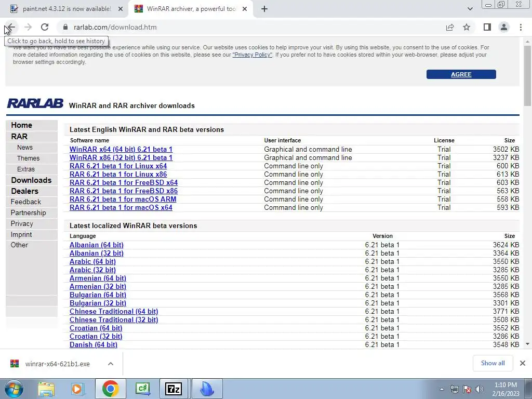Download RAR 6.21 beta 1 for Linux x64

point(118,166)
